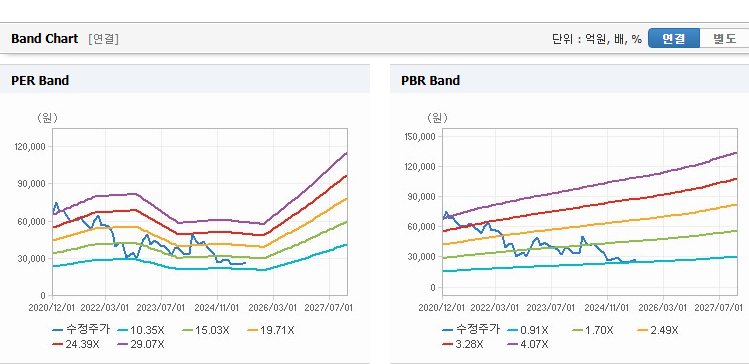Click the (원) unit label on PER chart
749x364 pixels.
point(47,118)
